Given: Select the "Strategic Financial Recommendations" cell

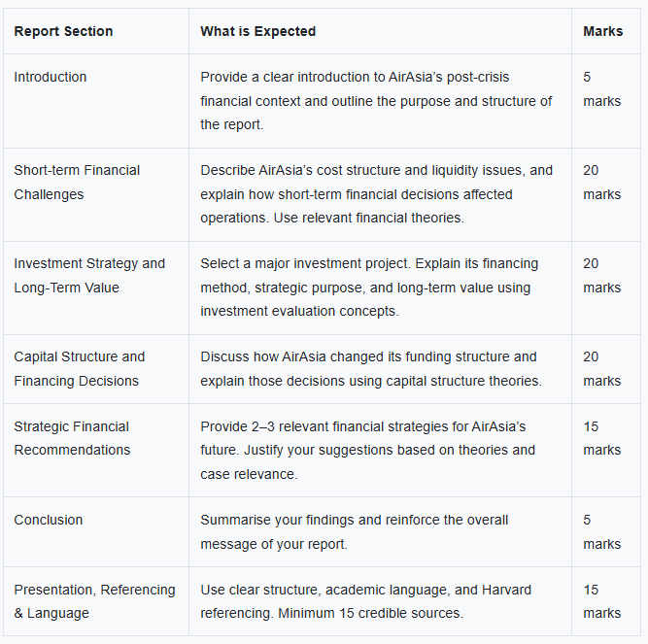Looking at the screenshot, I should tap(71, 438).
